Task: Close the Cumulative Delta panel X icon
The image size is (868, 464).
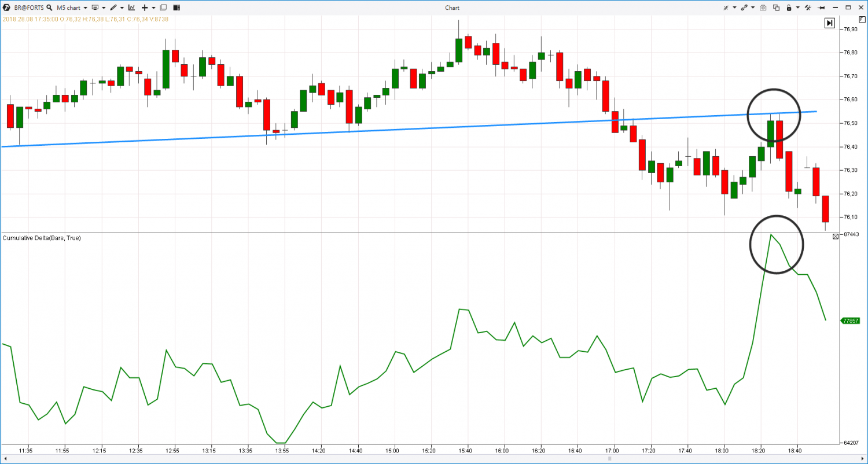Action: pyautogui.click(x=835, y=237)
